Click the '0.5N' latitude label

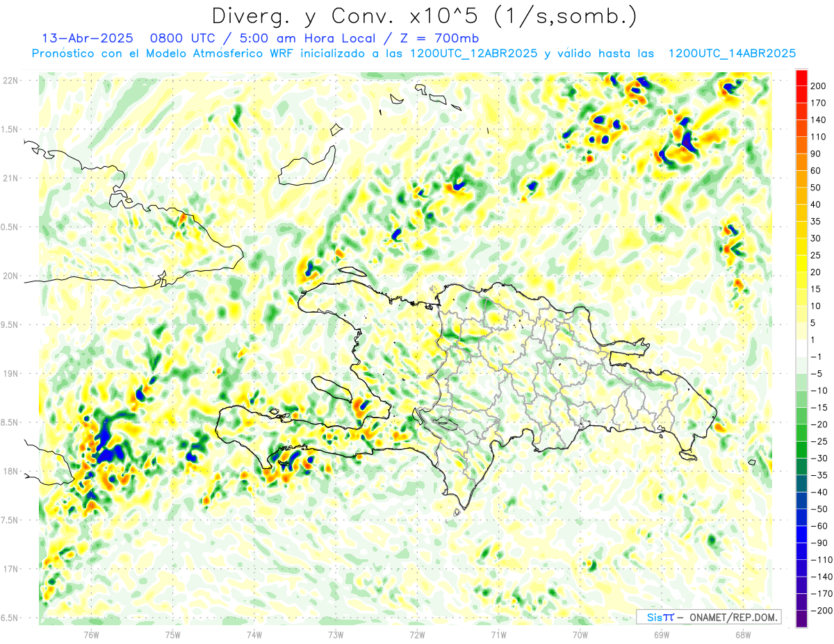click(x=10, y=227)
